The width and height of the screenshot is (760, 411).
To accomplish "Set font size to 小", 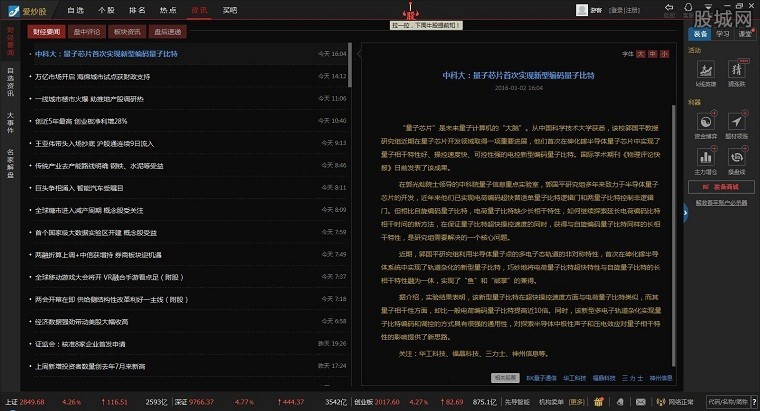I will tap(664, 54).
